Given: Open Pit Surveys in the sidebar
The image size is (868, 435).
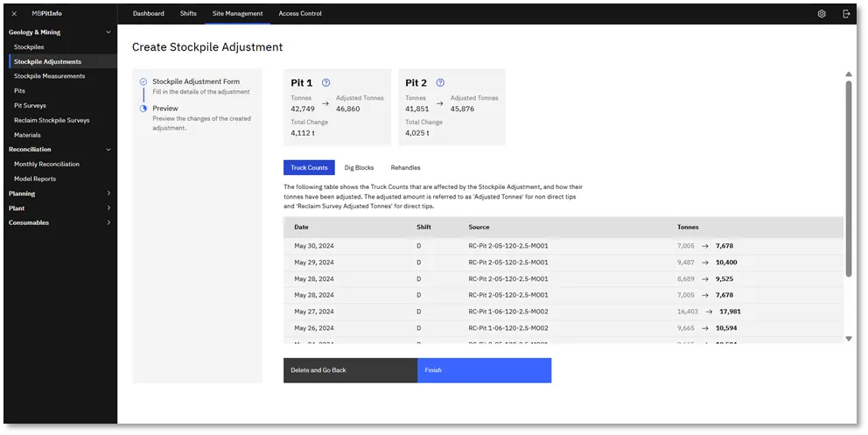Looking at the screenshot, I should pos(30,105).
